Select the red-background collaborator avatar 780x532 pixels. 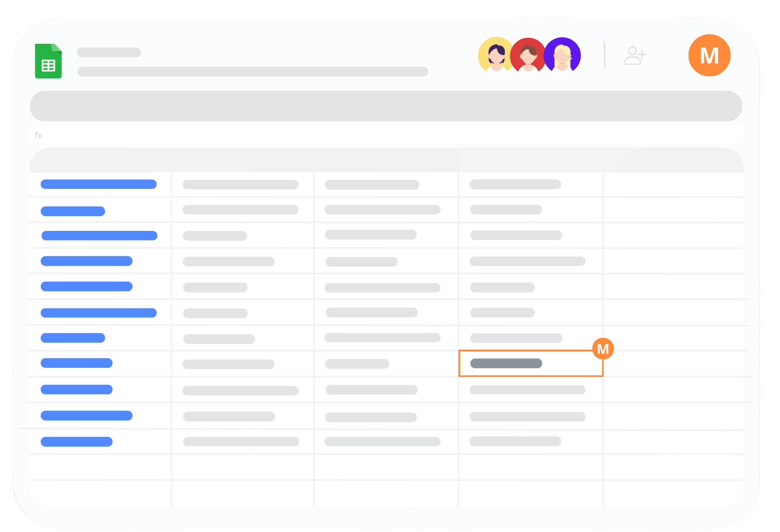pyautogui.click(x=527, y=55)
